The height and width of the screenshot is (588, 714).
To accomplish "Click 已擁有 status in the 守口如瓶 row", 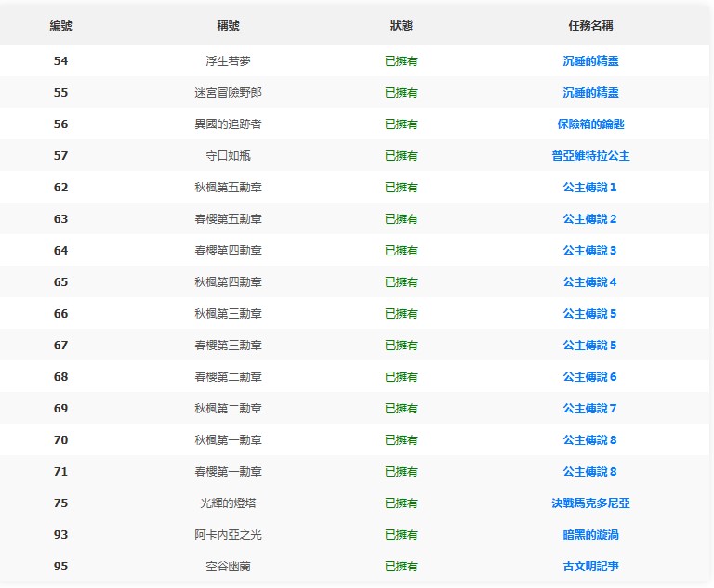I will (x=402, y=156).
